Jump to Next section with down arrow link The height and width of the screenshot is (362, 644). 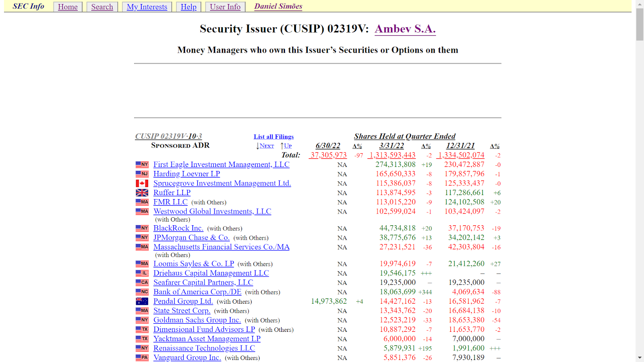coord(265,146)
